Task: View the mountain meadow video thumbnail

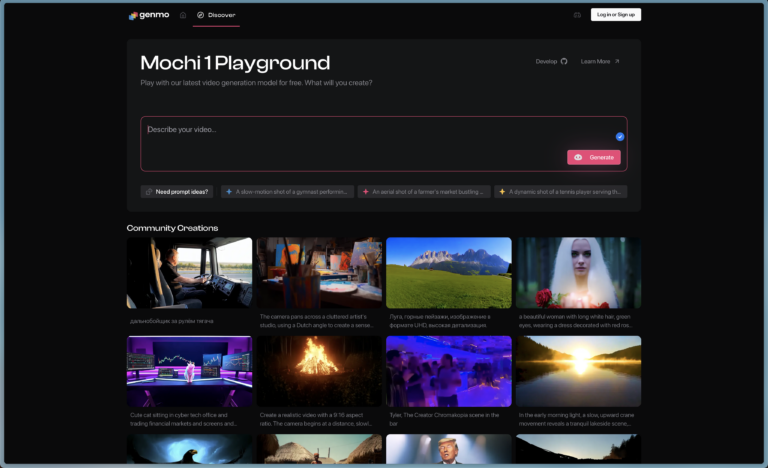Action: coord(448,273)
